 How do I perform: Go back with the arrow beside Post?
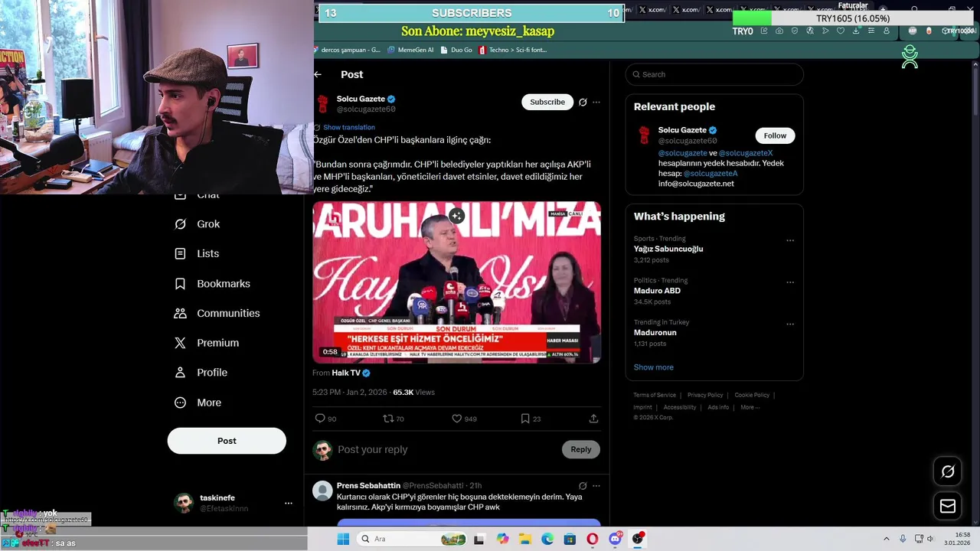click(x=318, y=74)
